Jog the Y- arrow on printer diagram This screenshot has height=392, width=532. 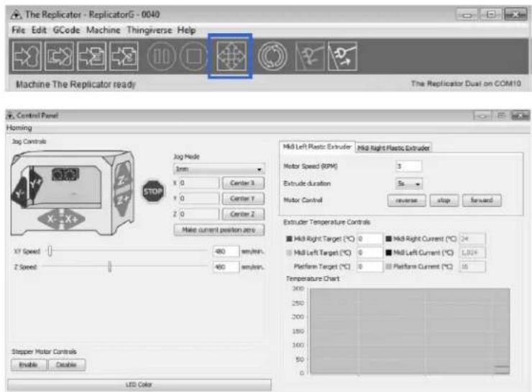[x=19, y=192]
